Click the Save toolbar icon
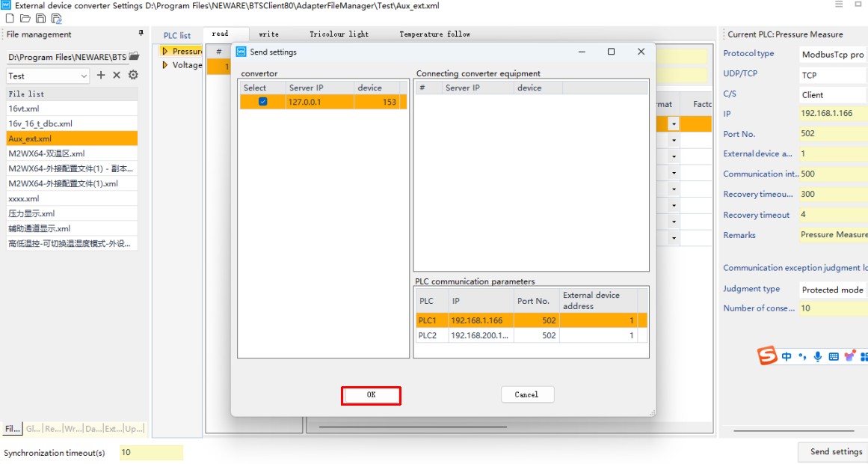The width and height of the screenshot is (868, 464). pos(40,19)
